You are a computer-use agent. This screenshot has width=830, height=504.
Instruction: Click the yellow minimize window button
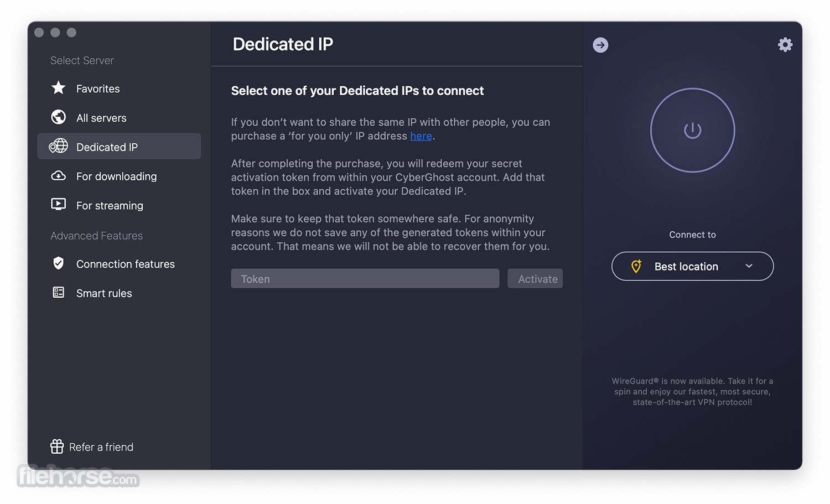click(x=55, y=32)
